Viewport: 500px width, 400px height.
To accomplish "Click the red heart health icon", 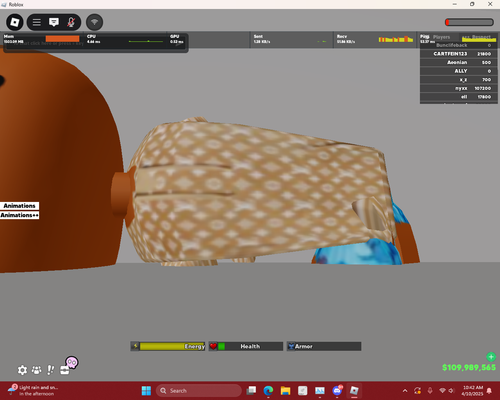I will [x=213, y=346].
